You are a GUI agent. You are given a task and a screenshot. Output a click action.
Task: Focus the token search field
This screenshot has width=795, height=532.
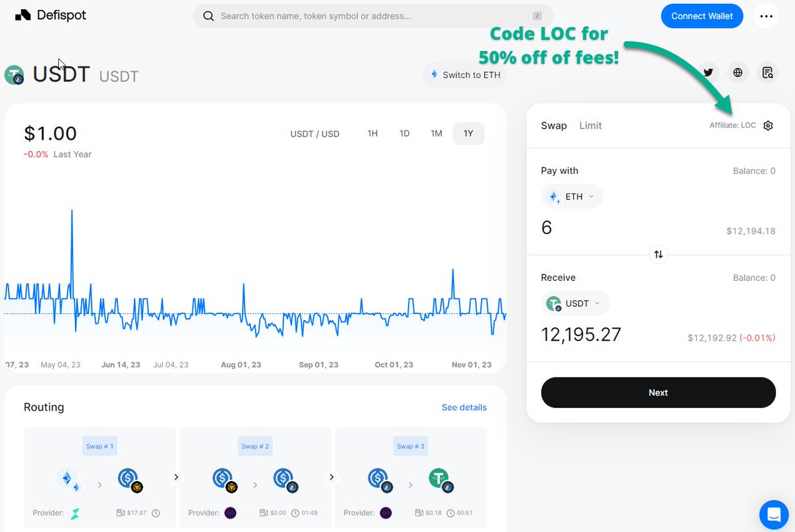pos(373,16)
